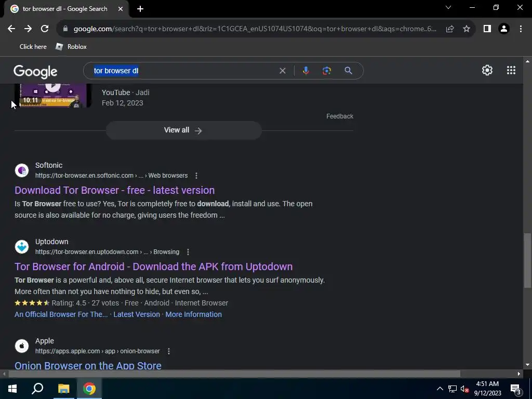
Task: Click the Uptodown URL breadcrumb
Action: (x=107, y=252)
